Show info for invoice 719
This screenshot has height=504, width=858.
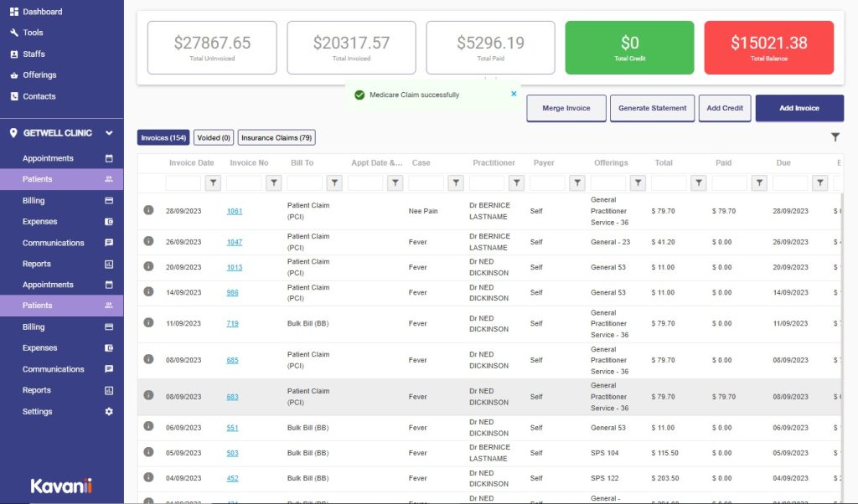[148, 323]
